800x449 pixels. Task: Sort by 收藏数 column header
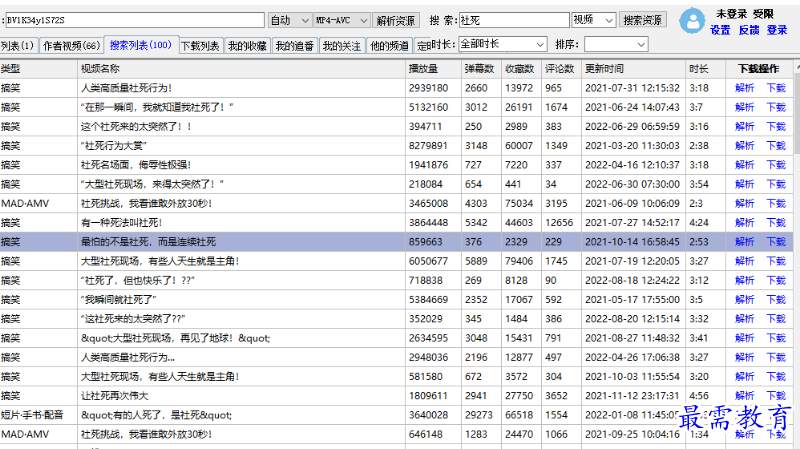tap(521, 69)
